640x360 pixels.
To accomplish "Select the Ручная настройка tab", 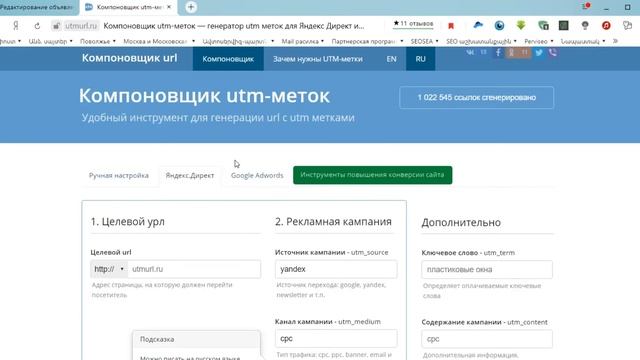I will (119, 176).
